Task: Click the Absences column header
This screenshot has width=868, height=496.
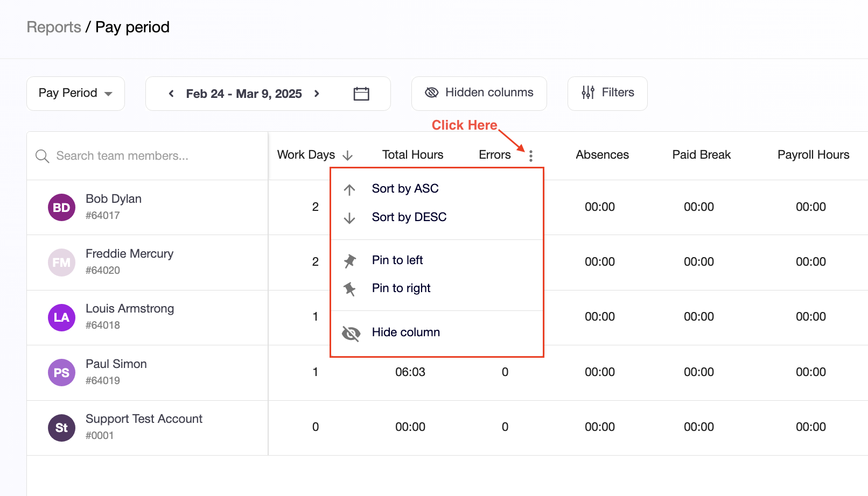Action: pos(603,155)
